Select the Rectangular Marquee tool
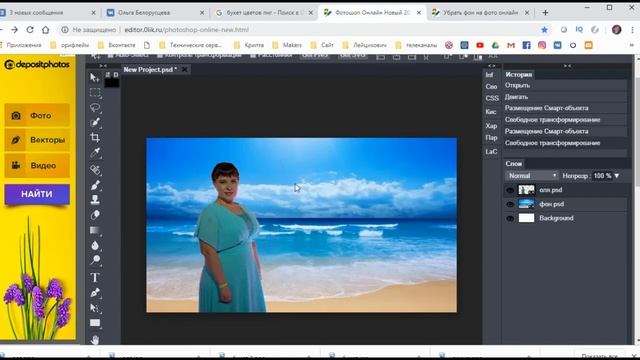Image resolution: width=640 pixels, height=360 pixels. click(x=95, y=92)
